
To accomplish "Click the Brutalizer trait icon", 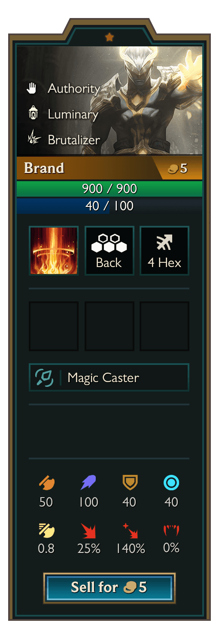I will click(33, 140).
